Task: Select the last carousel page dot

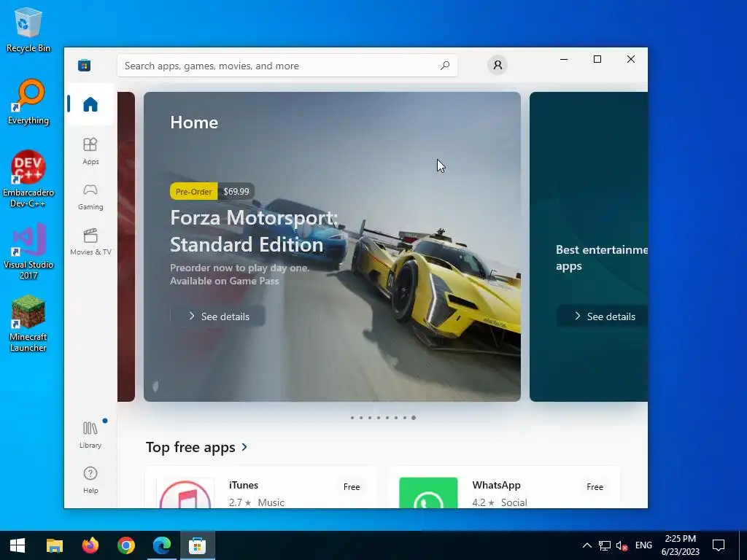Action: tap(414, 418)
